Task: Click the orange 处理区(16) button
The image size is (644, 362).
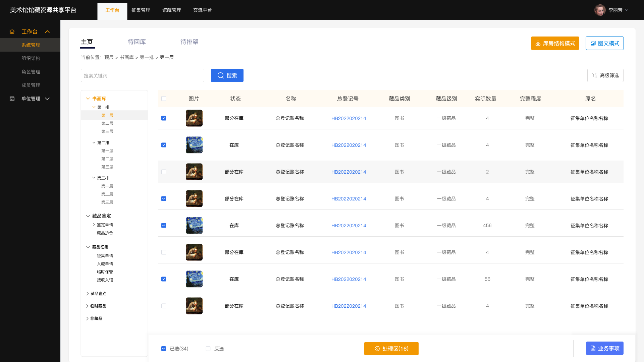Action: pyautogui.click(x=391, y=349)
